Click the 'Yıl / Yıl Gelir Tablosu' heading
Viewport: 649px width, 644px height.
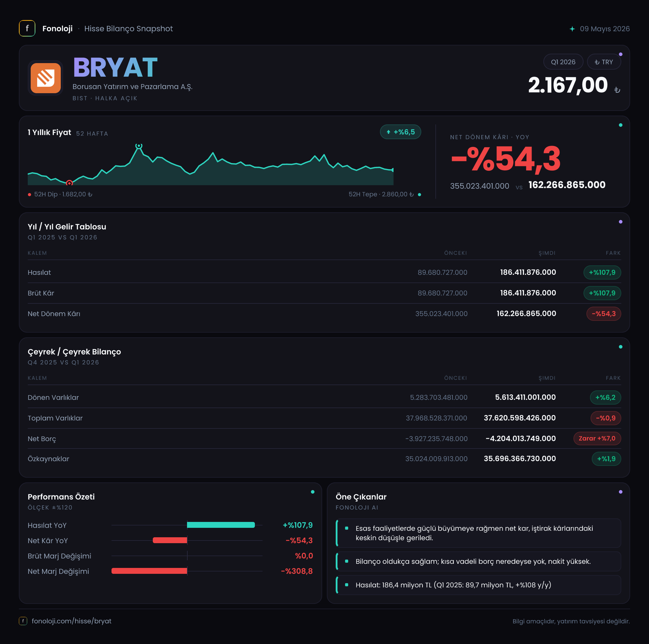(67, 227)
